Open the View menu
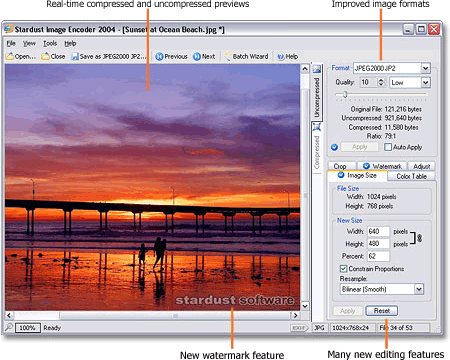 tap(29, 43)
